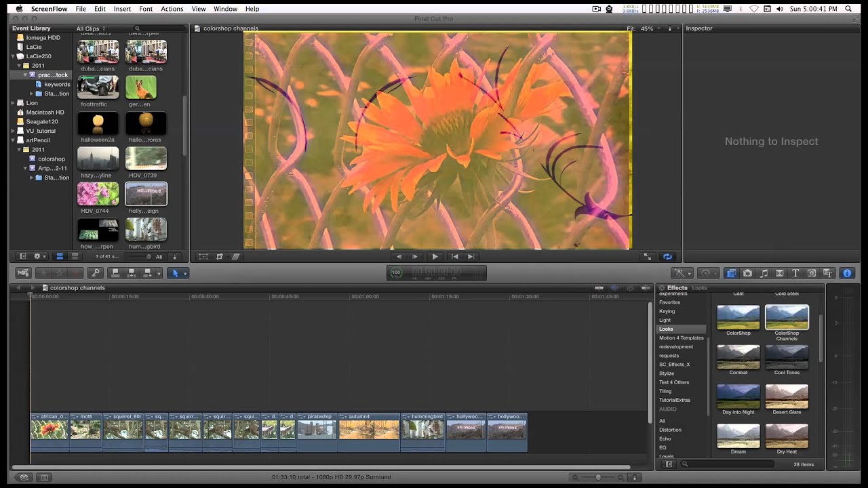Show the Effects Browser
868x488 pixels.
point(731,273)
